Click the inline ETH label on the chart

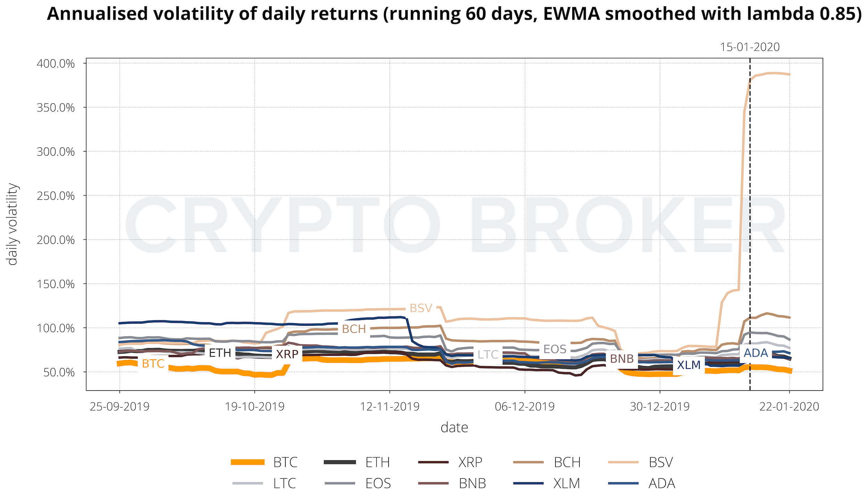pyautogui.click(x=220, y=353)
